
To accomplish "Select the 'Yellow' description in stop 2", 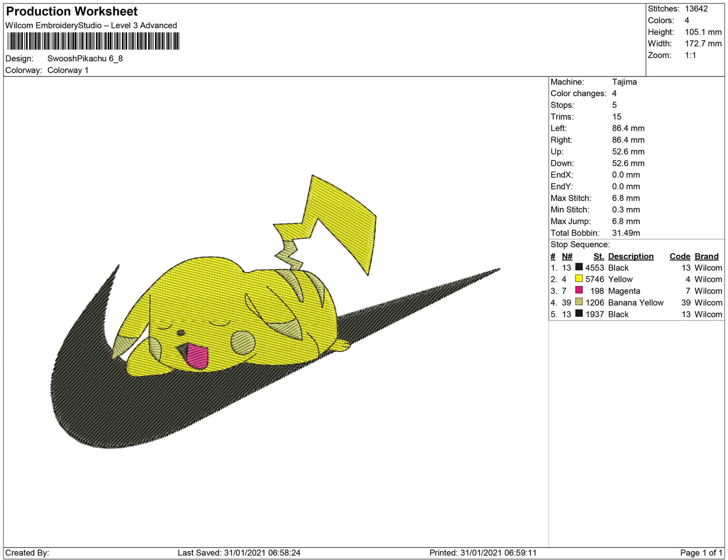I will (x=620, y=279).
